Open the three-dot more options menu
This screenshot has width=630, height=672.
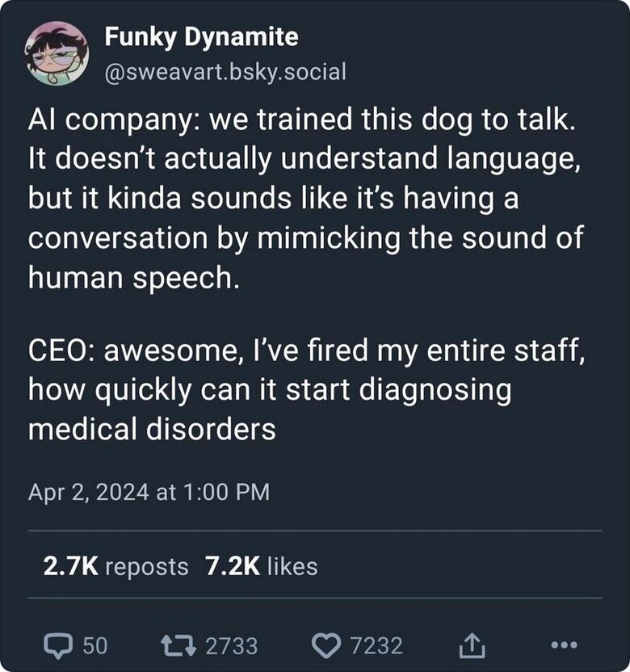tap(565, 645)
